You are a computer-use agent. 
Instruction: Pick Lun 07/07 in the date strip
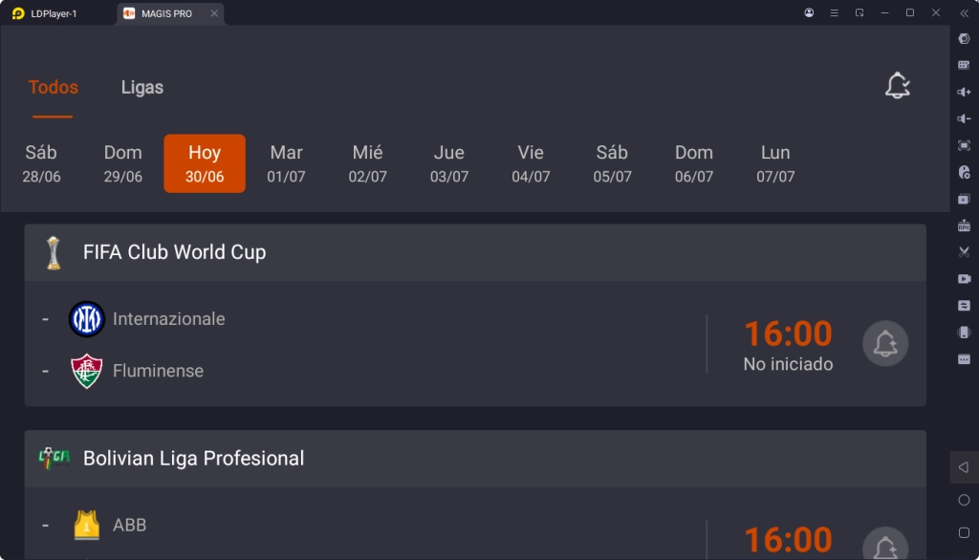pos(775,163)
